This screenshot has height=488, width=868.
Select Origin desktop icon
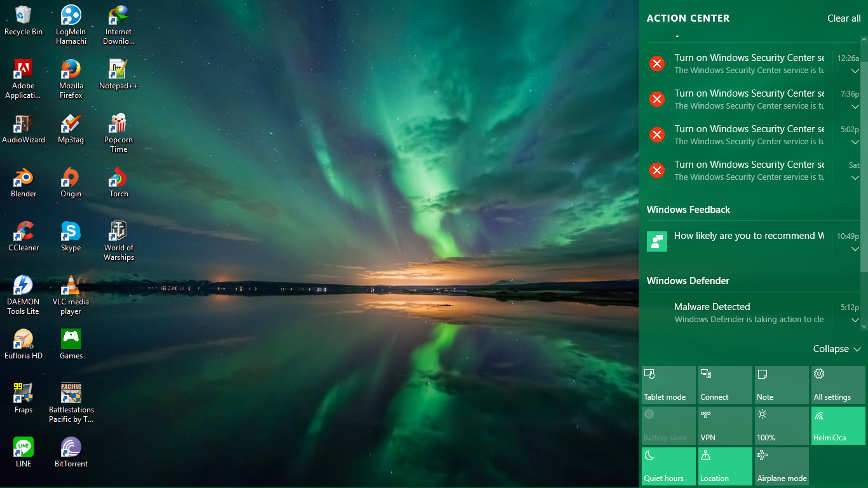(x=71, y=182)
